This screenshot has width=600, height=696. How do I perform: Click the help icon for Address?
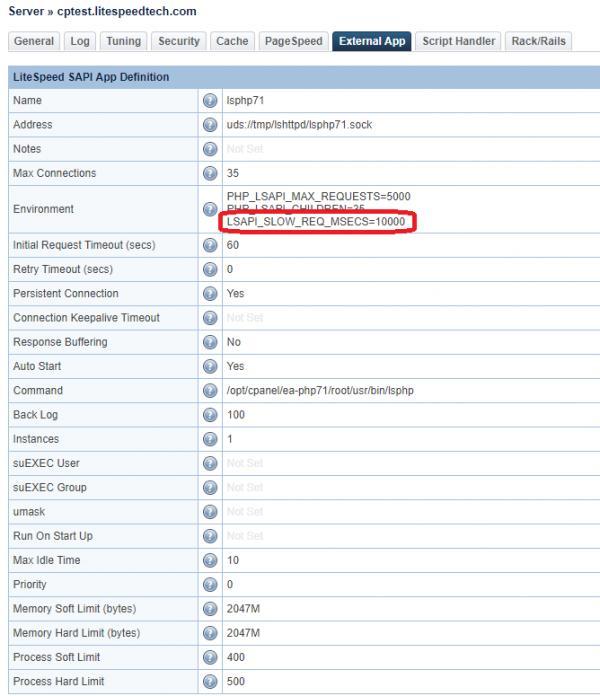point(210,125)
